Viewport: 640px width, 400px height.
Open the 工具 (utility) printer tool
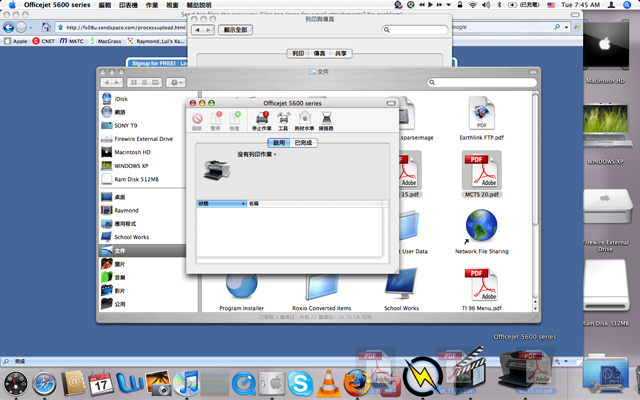[x=283, y=121]
